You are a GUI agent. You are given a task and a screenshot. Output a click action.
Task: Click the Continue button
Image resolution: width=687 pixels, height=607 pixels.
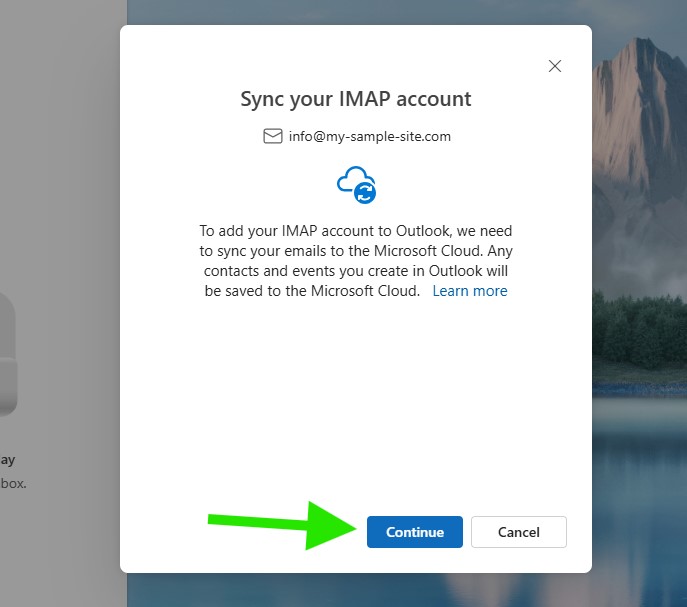coord(414,532)
